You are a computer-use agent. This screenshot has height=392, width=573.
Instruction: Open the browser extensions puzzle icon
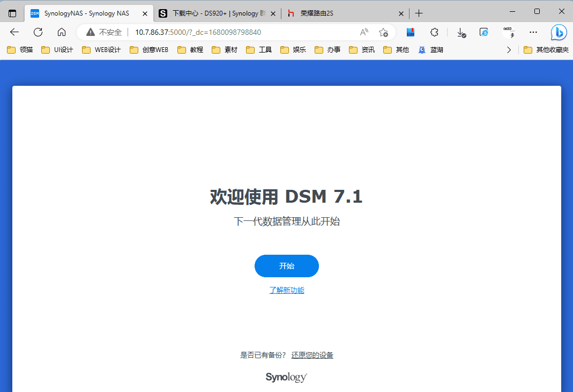pos(435,32)
